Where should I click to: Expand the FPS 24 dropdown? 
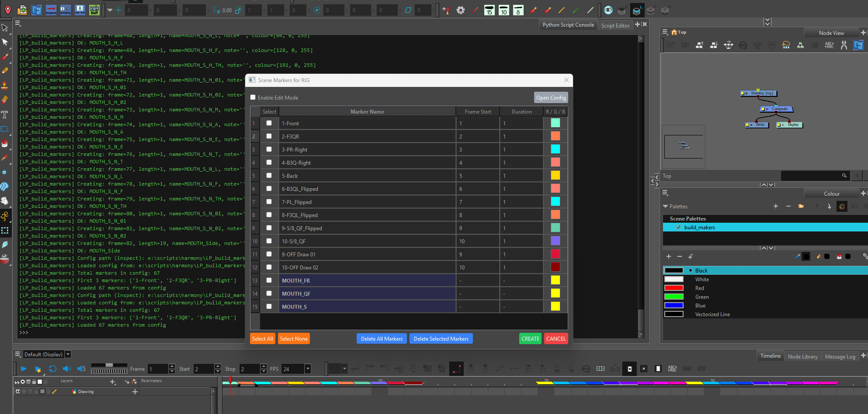(308, 369)
